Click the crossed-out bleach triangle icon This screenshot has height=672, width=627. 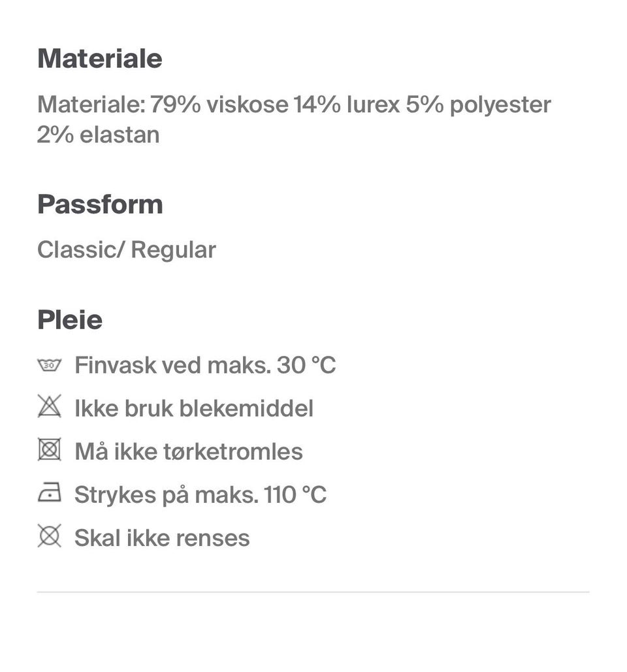[x=49, y=408]
